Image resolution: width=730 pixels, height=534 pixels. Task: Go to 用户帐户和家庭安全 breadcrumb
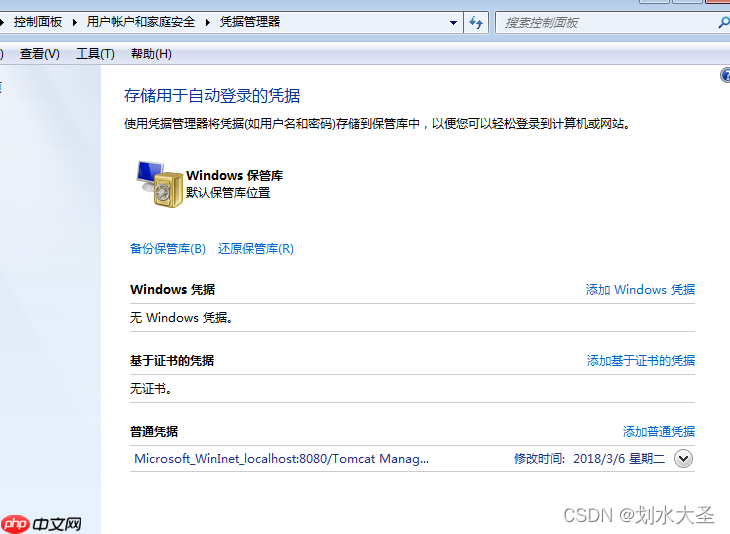click(x=141, y=22)
